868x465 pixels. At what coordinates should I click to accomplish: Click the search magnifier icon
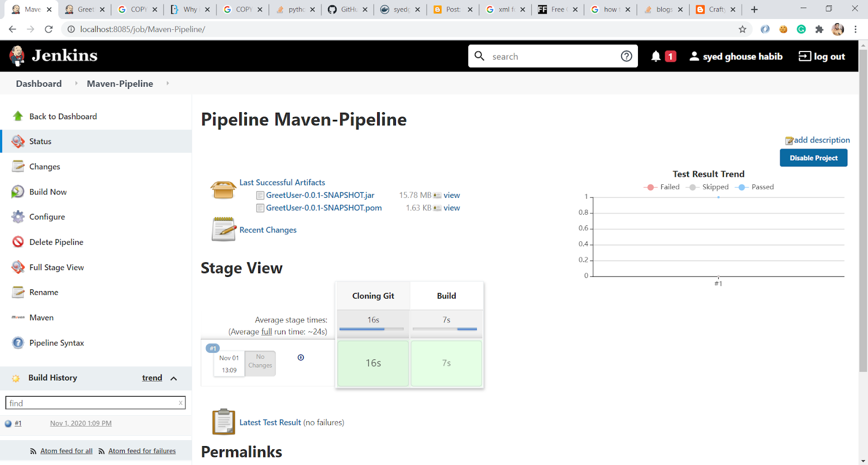click(x=480, y=56)
